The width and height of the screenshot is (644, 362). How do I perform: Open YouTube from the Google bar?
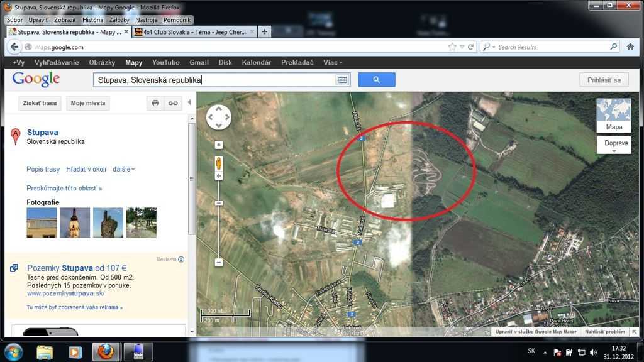point(166,62)
